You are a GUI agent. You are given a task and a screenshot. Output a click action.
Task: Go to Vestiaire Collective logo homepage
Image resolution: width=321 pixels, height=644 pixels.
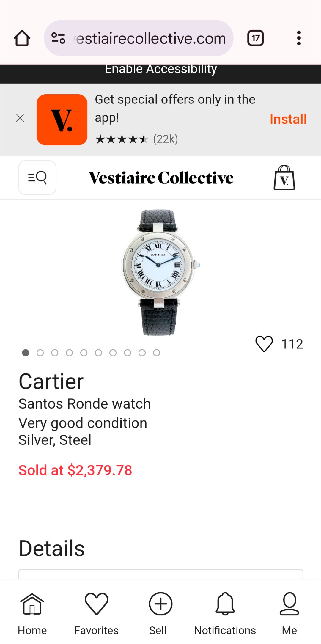pyautogui.click(x=161, y=178)
